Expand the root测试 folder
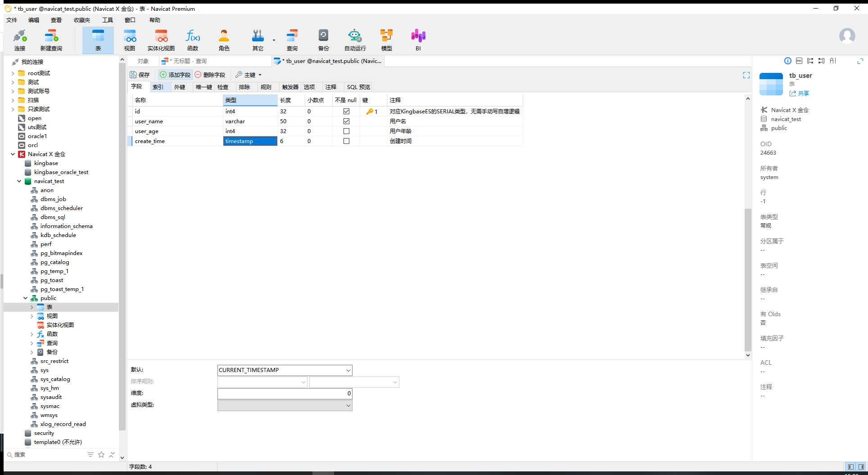 (13, 73)
